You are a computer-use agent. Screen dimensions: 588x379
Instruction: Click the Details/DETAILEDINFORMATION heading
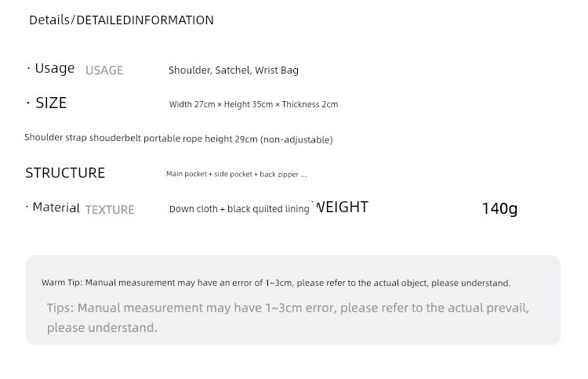[x=121, y=20]
